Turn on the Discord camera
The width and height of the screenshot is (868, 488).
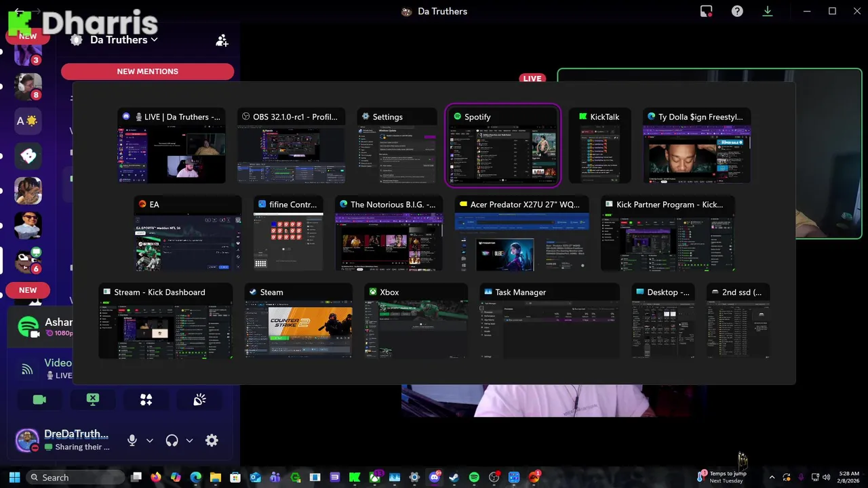[x=39, y=400]
